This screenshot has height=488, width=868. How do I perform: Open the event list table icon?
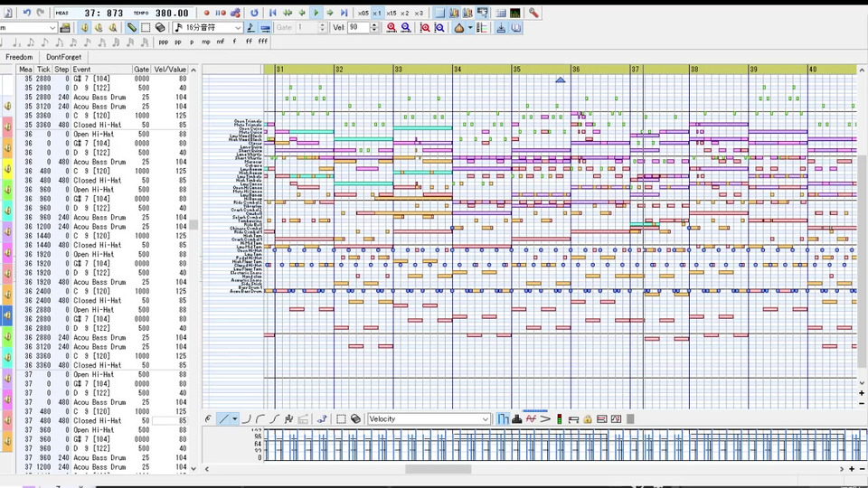pos(501,13)
